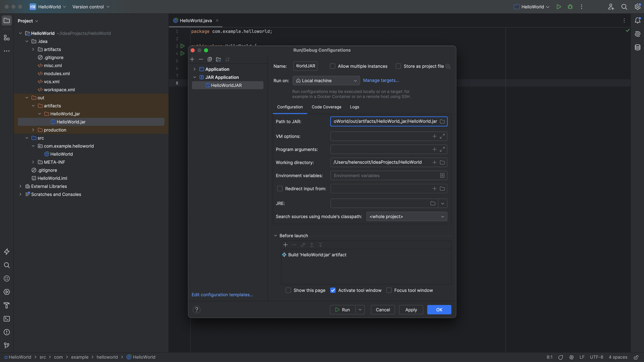Sort configurations alphabetically

tap(228, 59)
